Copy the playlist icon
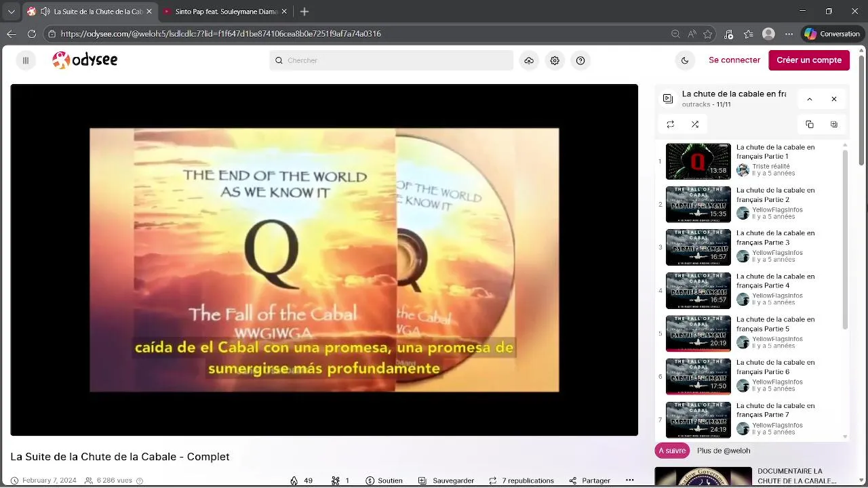This screenshot has width=868, height=488. click(809, 124)
